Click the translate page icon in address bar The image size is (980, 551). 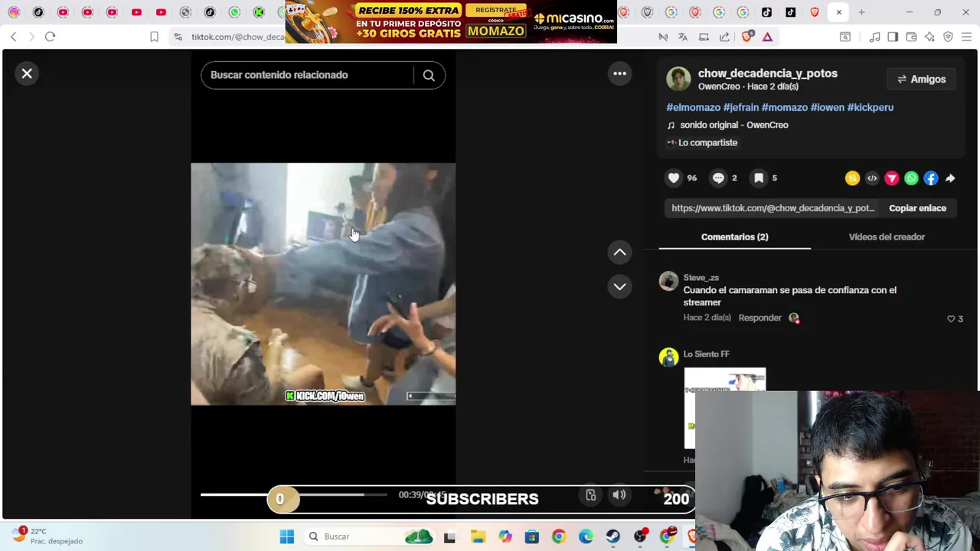point(683,37)
